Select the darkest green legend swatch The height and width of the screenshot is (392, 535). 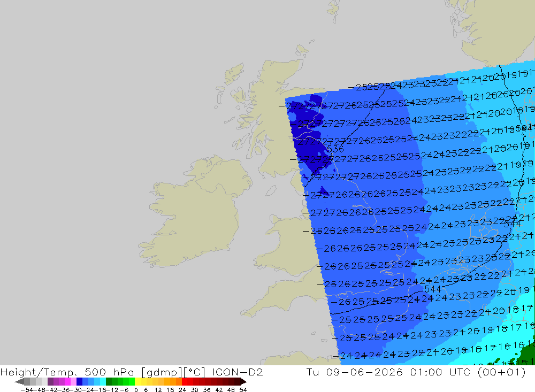[109, 382]
